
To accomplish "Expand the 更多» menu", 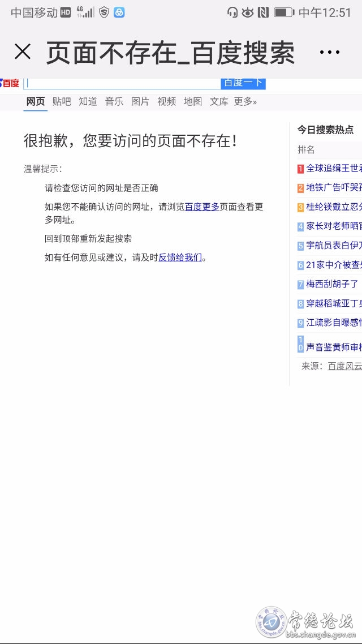I will 245,102.
